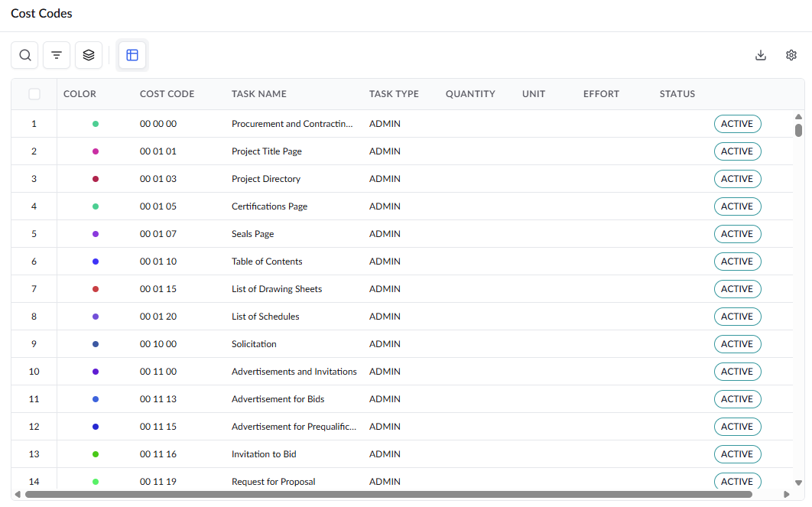
Task: Click the vertical scrollbar up arrow
Action: pyautogui.click(x=798, y=116)
